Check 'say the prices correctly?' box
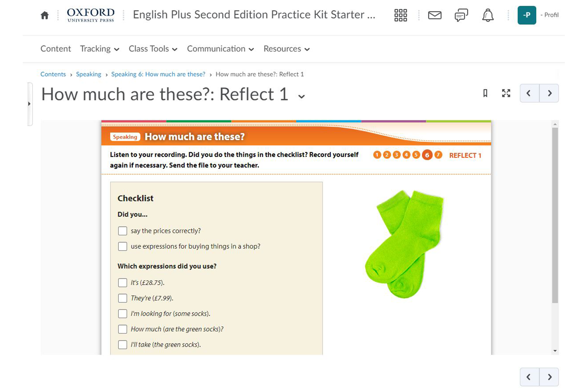This screenshot has width=588, height=392. click(123, 231)
